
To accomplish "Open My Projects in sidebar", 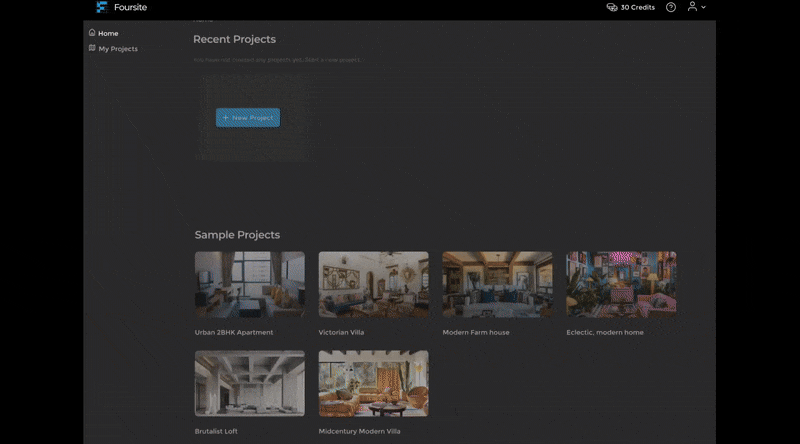I will tap(118, 49).
